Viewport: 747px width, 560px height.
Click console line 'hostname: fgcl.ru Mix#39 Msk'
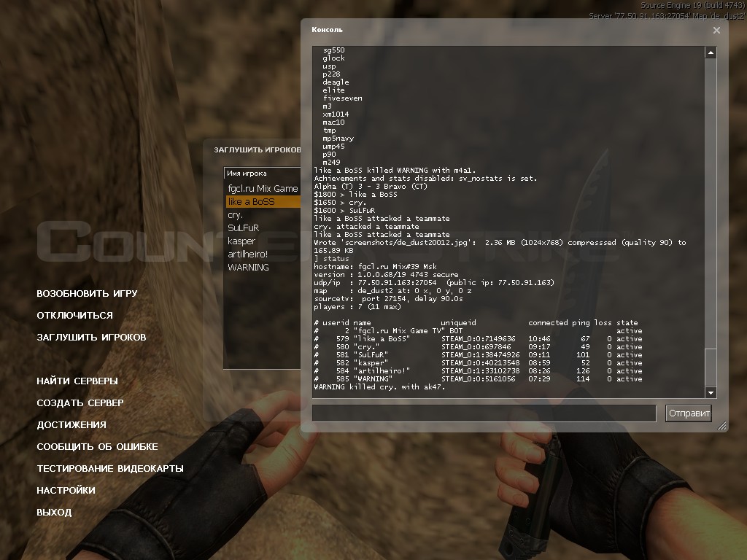(x=375, y=267)
